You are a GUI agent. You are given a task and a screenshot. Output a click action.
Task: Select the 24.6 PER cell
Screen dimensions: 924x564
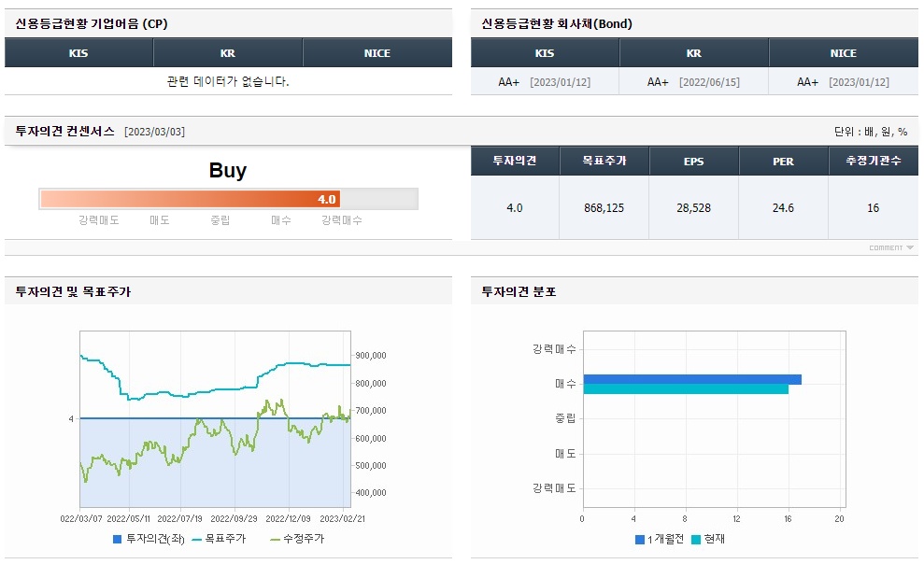(x=783, y=208)
